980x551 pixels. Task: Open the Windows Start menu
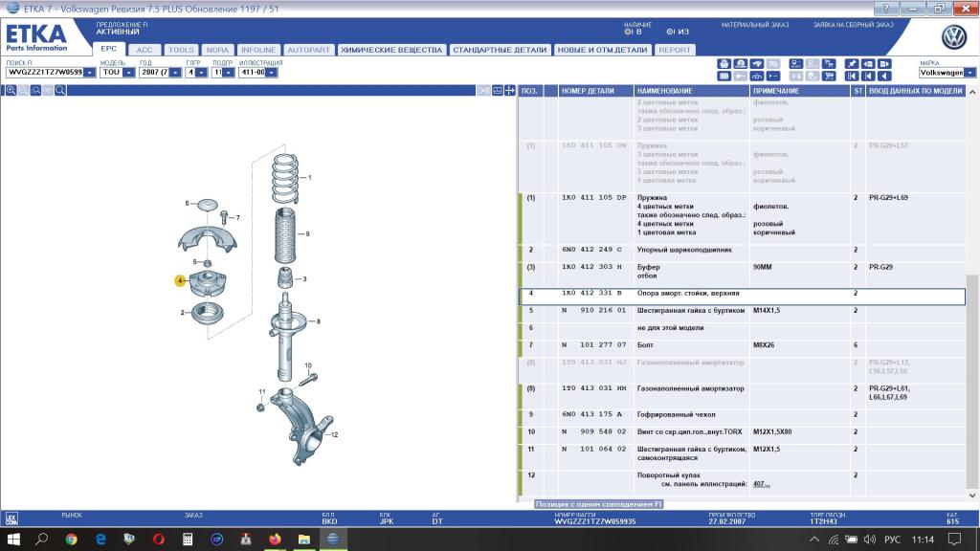[12, 540]
